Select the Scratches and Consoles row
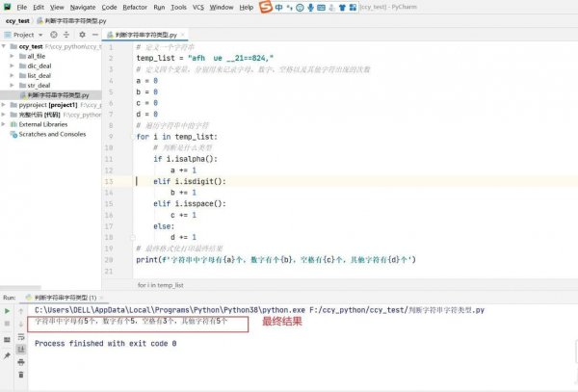This screenshot has width=578, height=392. tap(50, 135)
